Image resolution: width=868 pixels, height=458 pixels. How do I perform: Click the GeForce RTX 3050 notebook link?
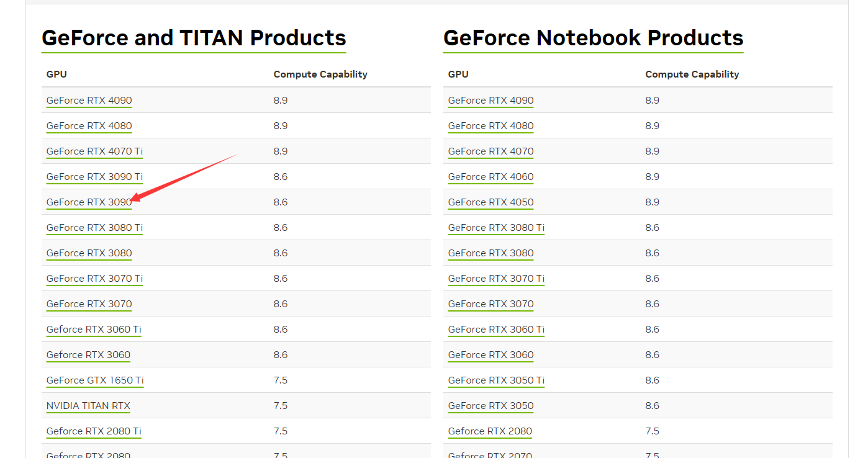491,406
